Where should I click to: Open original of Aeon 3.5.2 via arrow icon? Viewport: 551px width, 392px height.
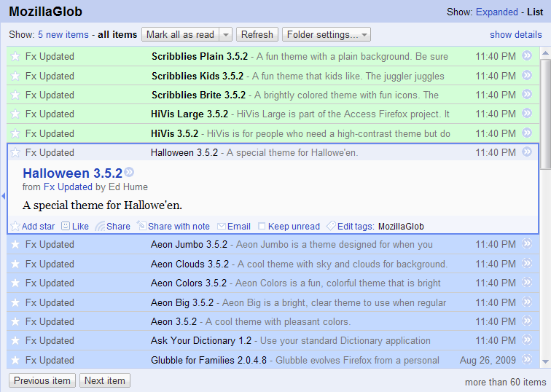(527, 321)
